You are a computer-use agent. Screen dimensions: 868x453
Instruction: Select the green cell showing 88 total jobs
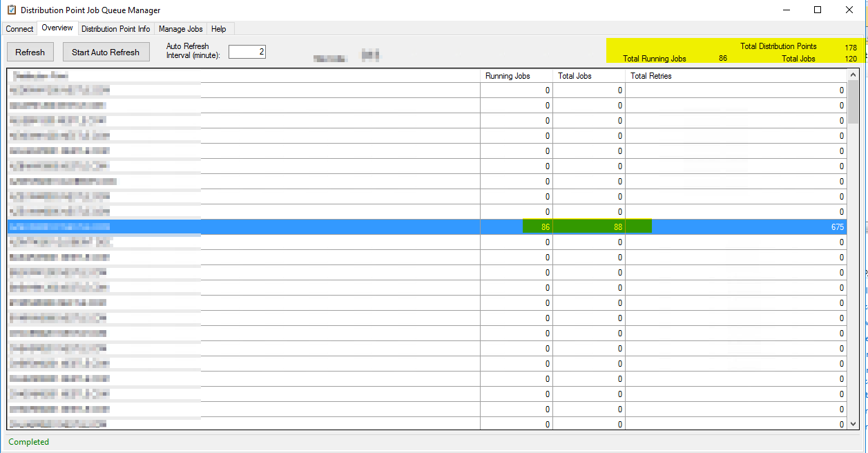[589, 226]
